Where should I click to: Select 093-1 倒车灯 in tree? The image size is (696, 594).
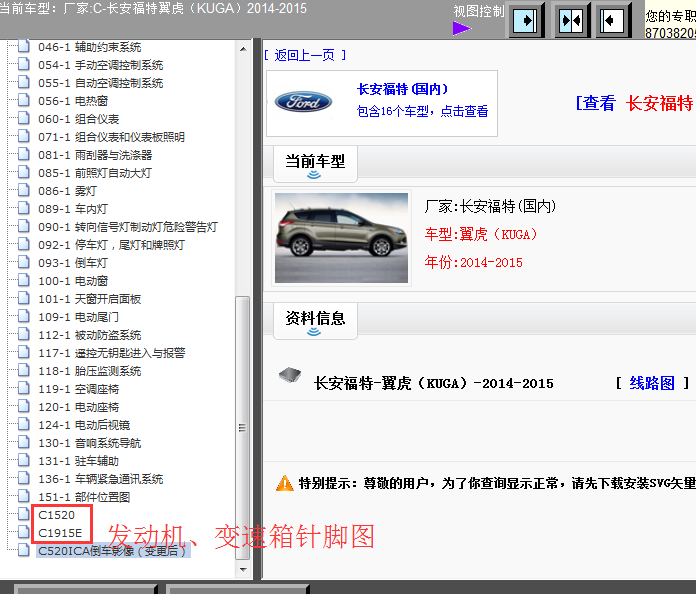[x=73, y=263]
